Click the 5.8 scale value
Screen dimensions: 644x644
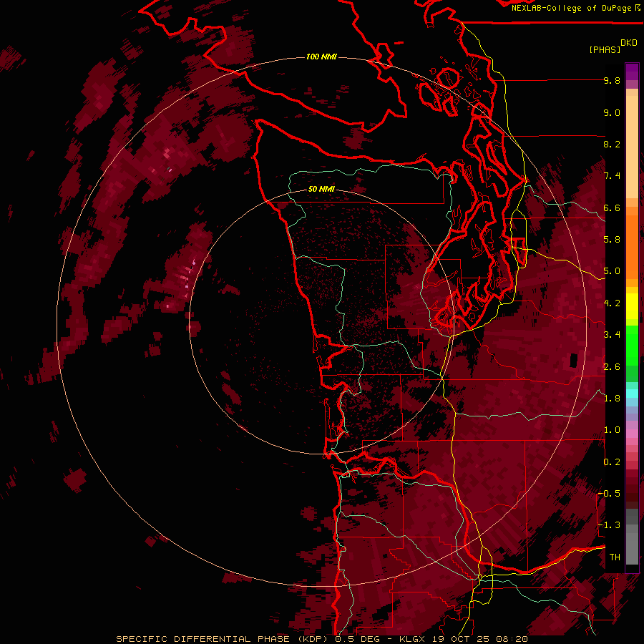click(x=612, y=240)
